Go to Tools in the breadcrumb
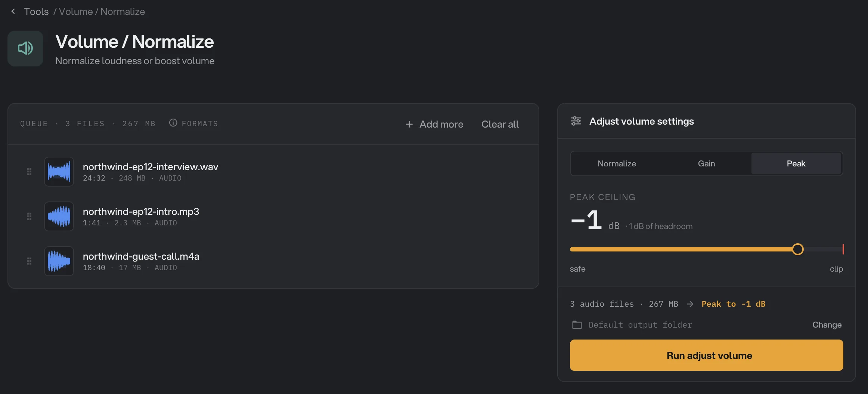 (x=36, y=12)
